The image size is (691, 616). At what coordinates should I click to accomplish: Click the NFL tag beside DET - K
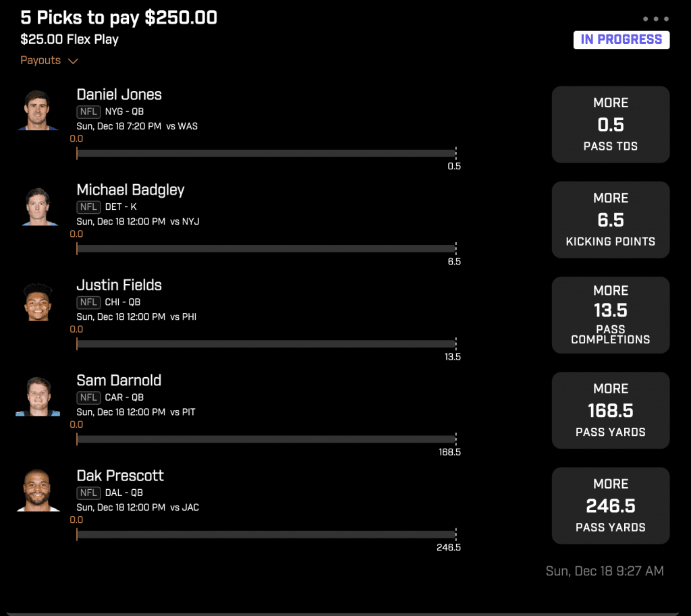point(88,207)
